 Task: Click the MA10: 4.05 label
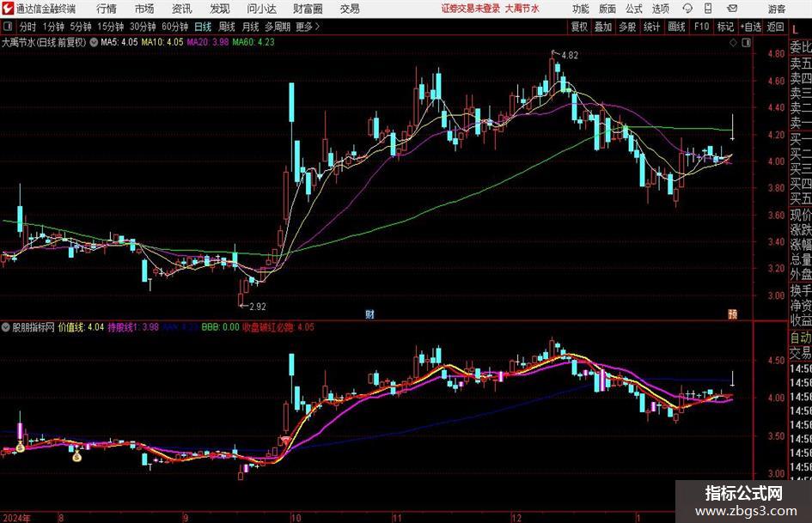tap(162, 42)
